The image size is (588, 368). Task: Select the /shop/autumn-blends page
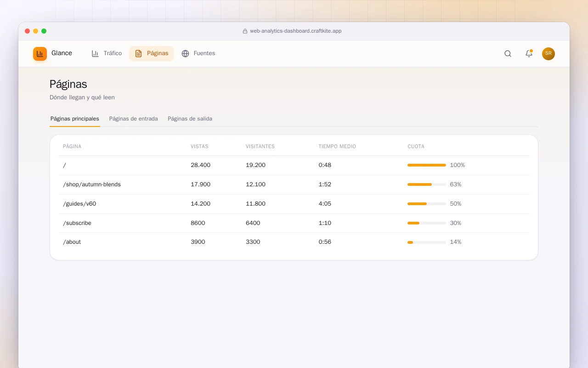(294, 184)
